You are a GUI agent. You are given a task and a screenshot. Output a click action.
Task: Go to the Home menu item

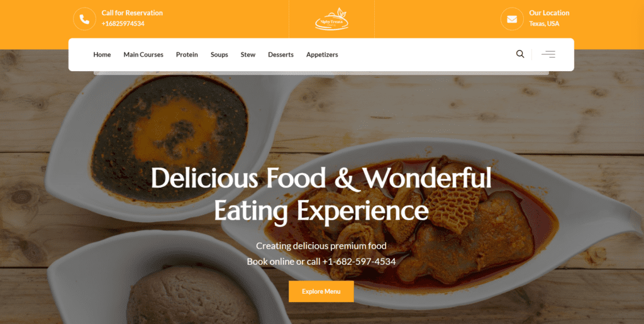click(102, 55)
